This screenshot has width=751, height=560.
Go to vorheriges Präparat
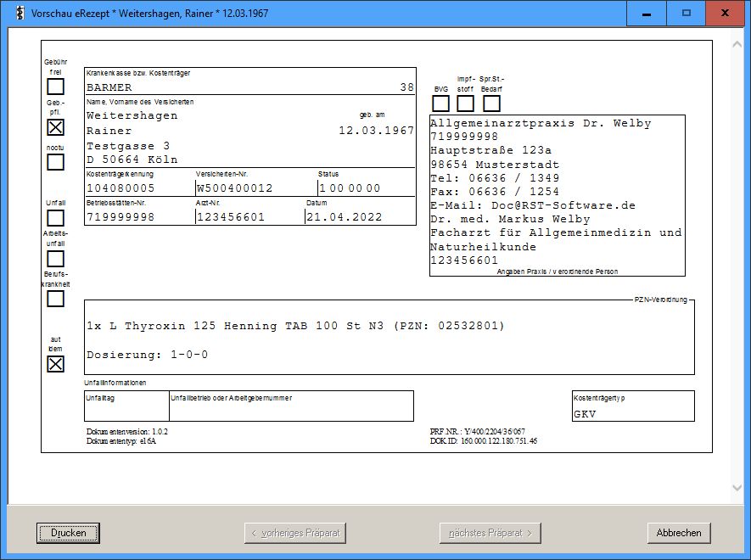(295, 533)
